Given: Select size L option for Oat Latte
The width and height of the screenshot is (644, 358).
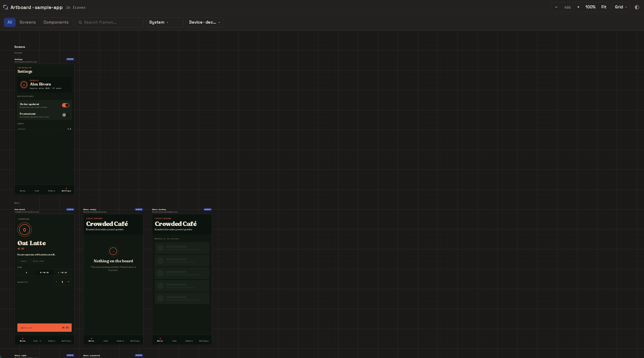Looking at the screenshot, I should (63, 273).
